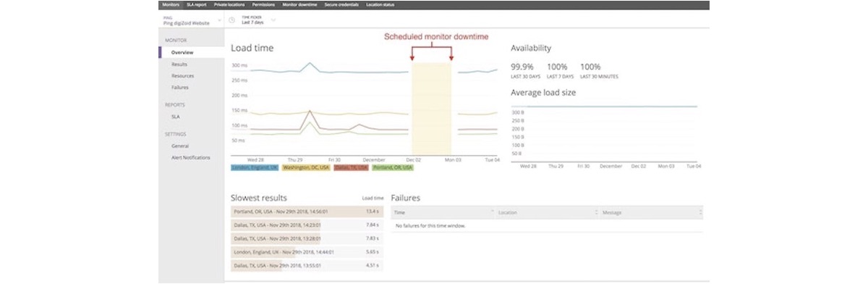The height and width of the screenshot is (284, 868).
Task: Expand the Ping digiZoid Website monitor dropdown
Action: pyautogui.click(x=192, y=20)
